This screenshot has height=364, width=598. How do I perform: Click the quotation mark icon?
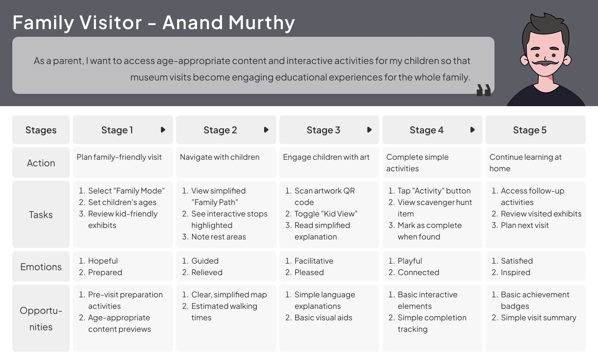pos(483,90)
